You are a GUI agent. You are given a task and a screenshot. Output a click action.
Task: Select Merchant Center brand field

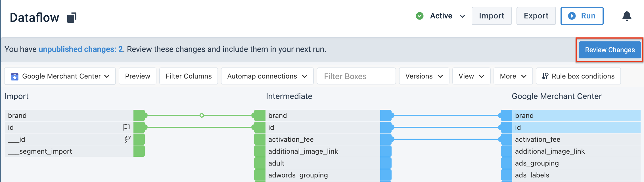pyautogui.click(x=576, y=115)
